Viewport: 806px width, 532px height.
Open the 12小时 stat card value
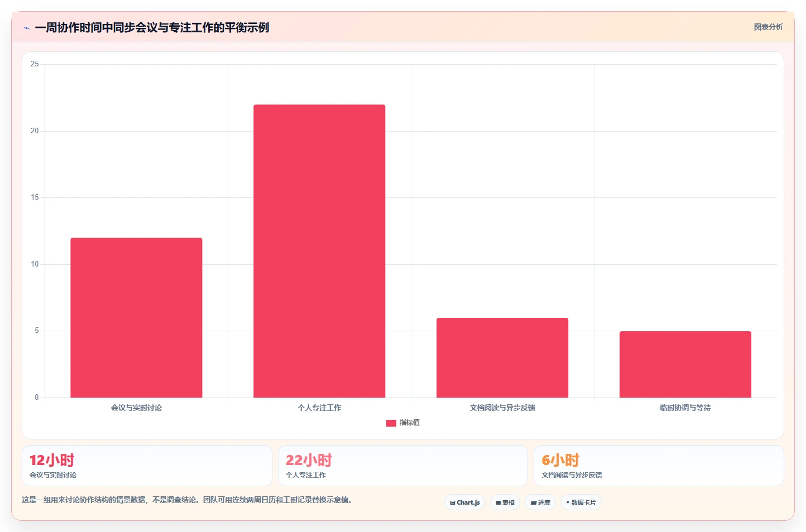52,460
